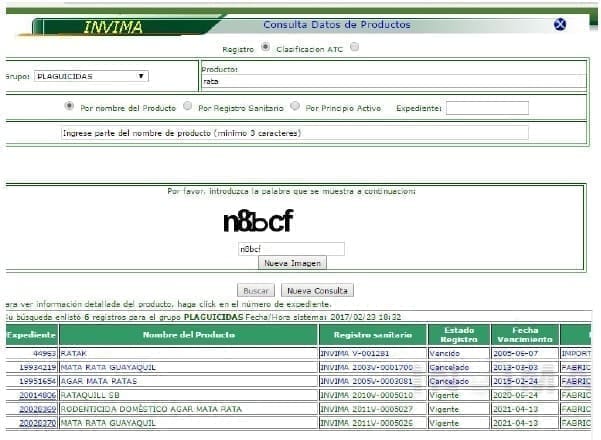Viewport: 601px width, 440px height.
Task: Choose Por Principio Activo radio
Action: pos(295,105)
